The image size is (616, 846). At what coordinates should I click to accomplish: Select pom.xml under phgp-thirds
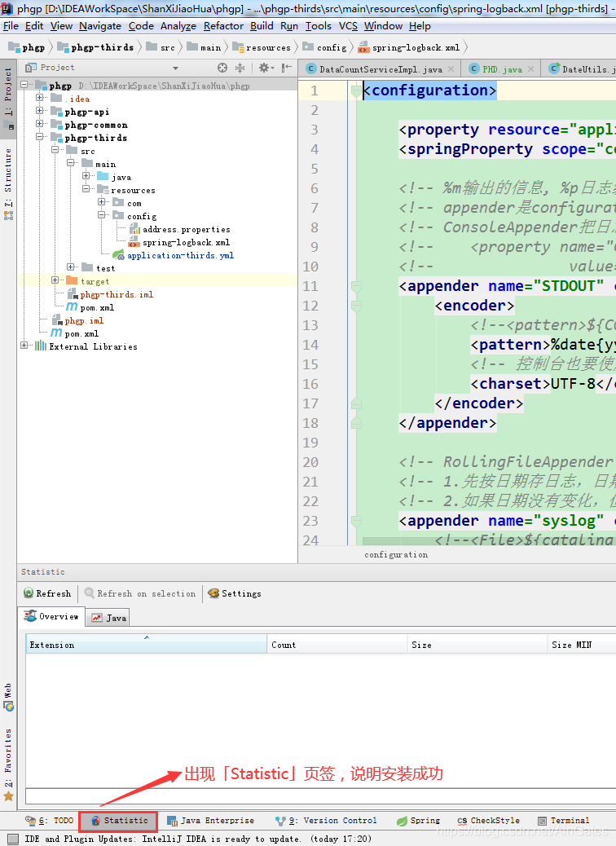tap(90, 307)
